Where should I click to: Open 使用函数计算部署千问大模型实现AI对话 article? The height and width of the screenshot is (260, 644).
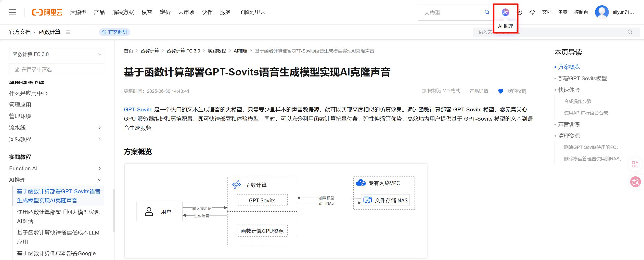coord(58,217)
